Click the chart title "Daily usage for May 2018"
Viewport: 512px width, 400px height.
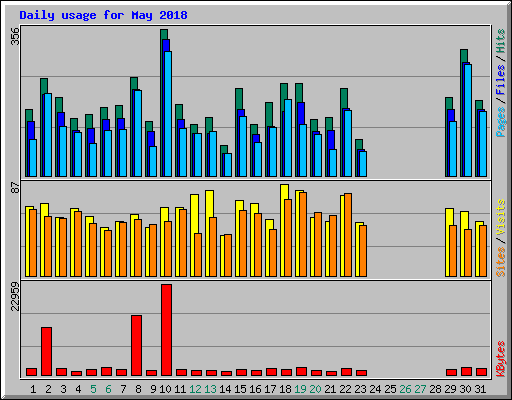(103, 15)
